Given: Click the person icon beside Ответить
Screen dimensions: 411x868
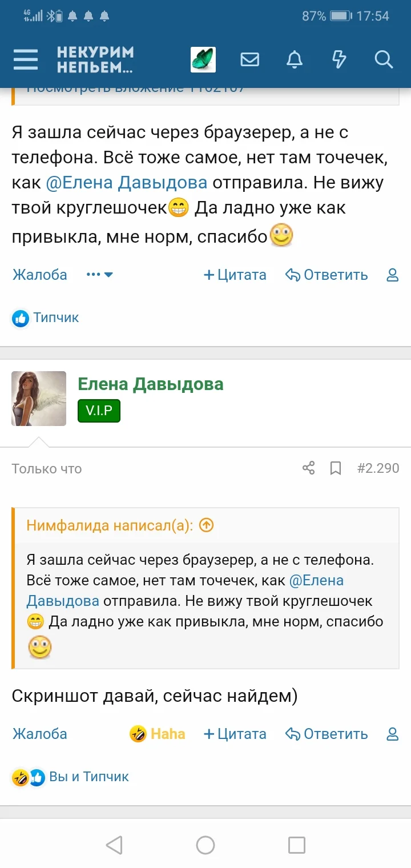Looking at the screenshot, I should (x=392, y=734).
